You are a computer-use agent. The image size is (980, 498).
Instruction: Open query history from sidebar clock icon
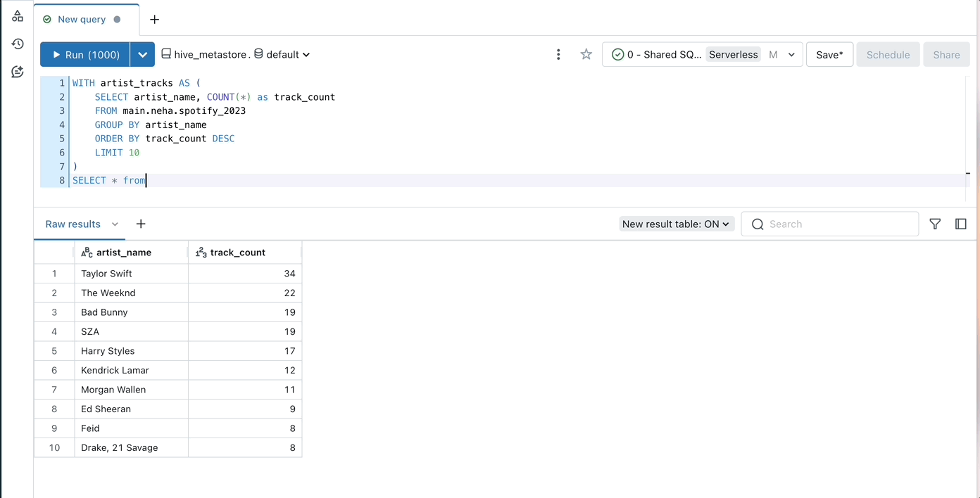tap(18, 44)
